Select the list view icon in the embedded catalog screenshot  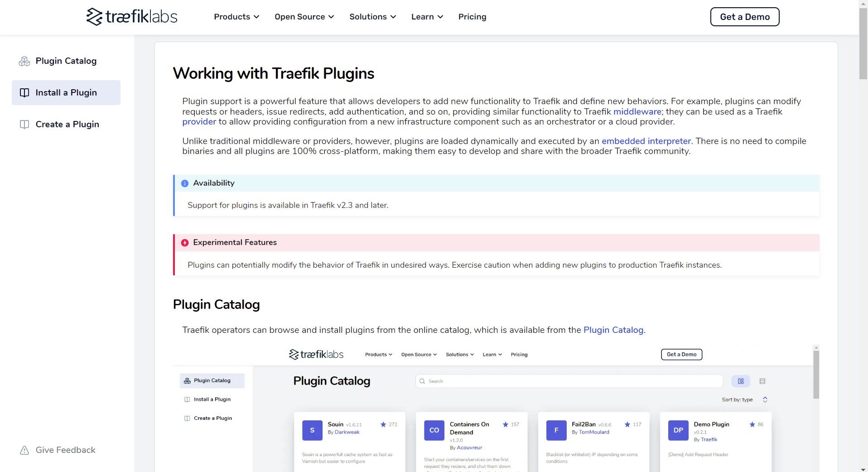pos(762,381)
